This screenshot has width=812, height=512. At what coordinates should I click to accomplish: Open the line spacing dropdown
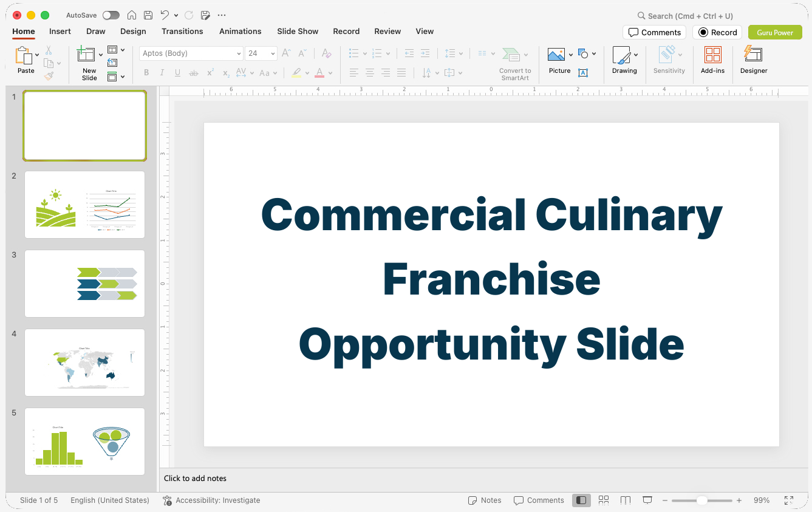460,53
